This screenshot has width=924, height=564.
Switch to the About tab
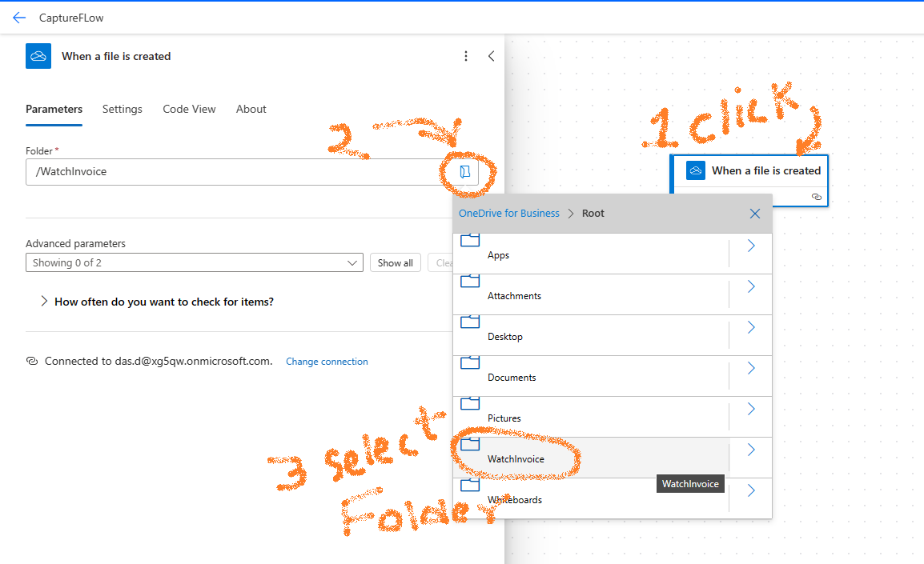(x=251, y=109)
